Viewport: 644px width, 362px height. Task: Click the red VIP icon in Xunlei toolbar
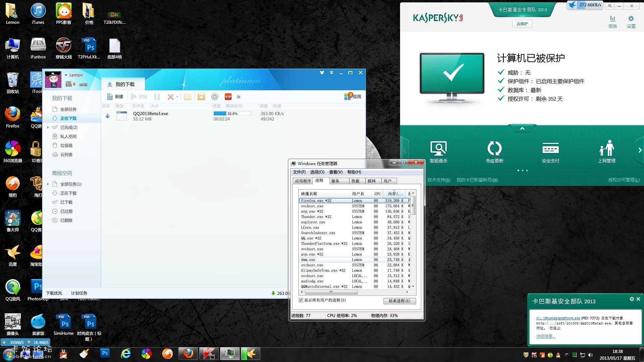click(x=228, y=97)
